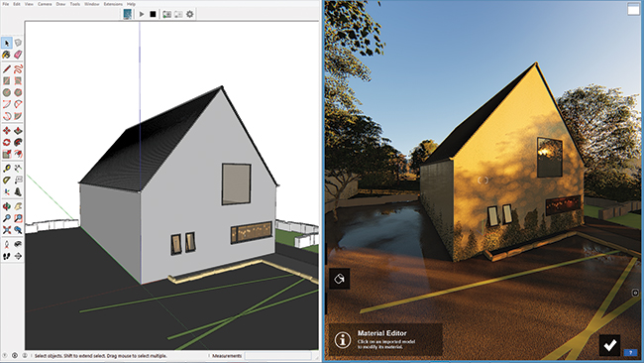This screenshot has height=363, width=644.
Task: Activate the Follow Me tool
Action: pyautogui.click(x=18, y=142)
